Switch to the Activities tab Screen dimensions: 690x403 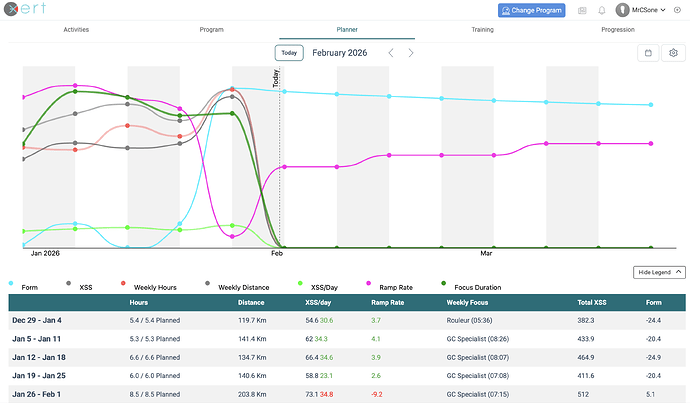pos(76,30)
